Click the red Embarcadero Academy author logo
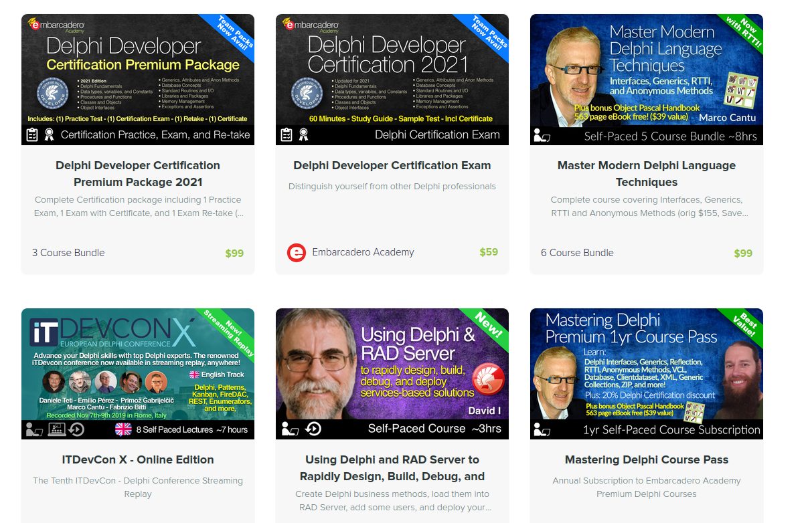Screen dimensions: 812x523 tap(296, 253)
